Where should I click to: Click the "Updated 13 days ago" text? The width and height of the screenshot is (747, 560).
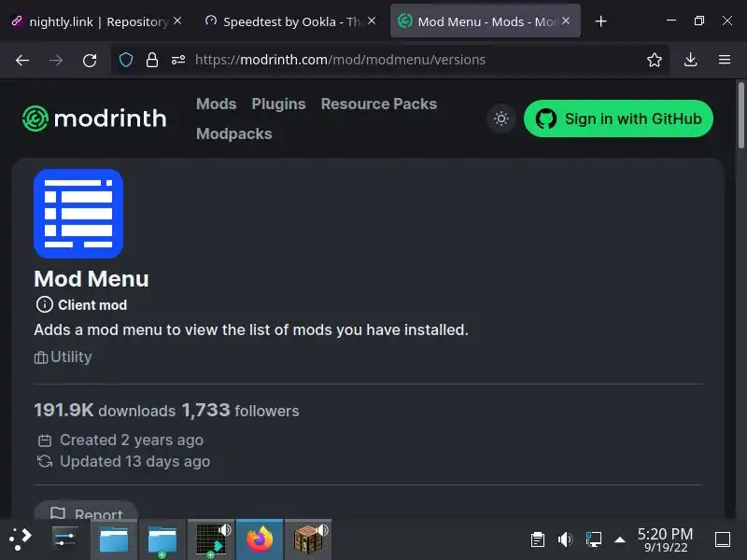tap(134, 461)
